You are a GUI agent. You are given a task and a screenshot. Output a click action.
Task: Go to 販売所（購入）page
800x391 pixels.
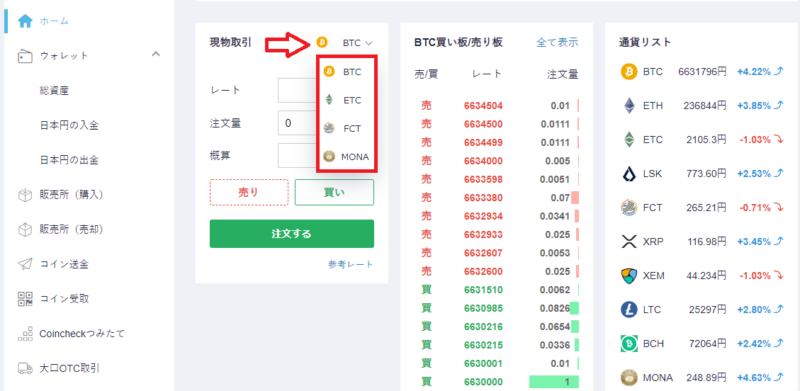tap(71, 195)
